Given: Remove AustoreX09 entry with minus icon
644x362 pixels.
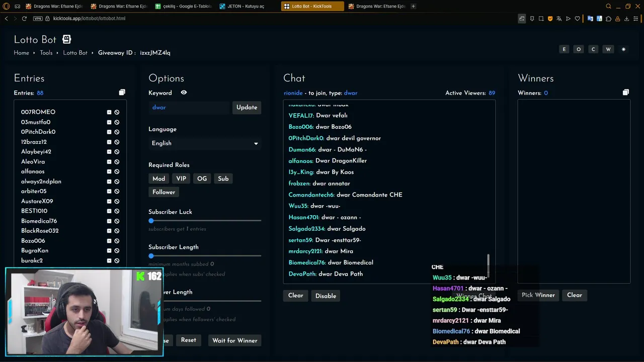Looking at the screenshot, I should point(109,201).
